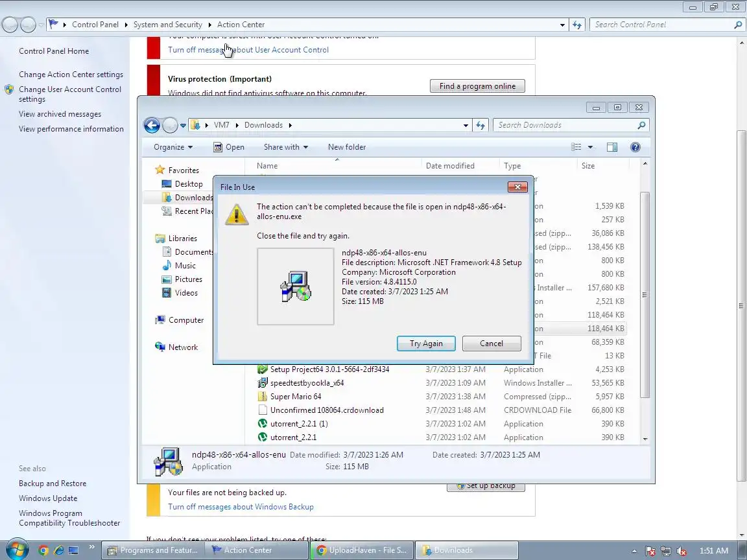This screenshot has width=747, height=560.
Task: Toggle the preview pane icon
Action: point(612,147)
